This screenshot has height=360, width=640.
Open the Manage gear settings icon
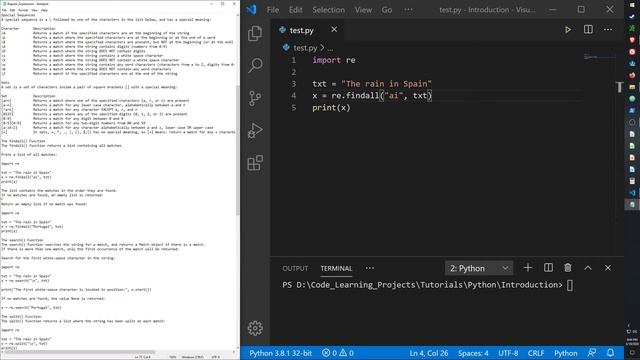click(x=255, y=328)
